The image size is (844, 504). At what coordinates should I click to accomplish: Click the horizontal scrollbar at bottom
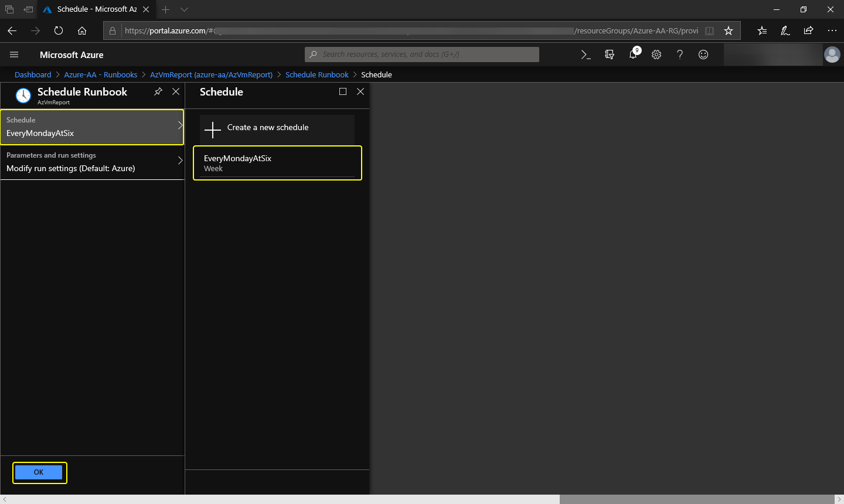[696, 499]
